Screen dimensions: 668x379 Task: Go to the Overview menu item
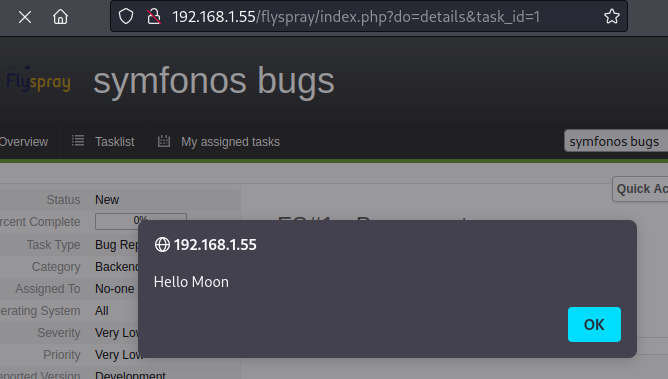tap(24, 142)
